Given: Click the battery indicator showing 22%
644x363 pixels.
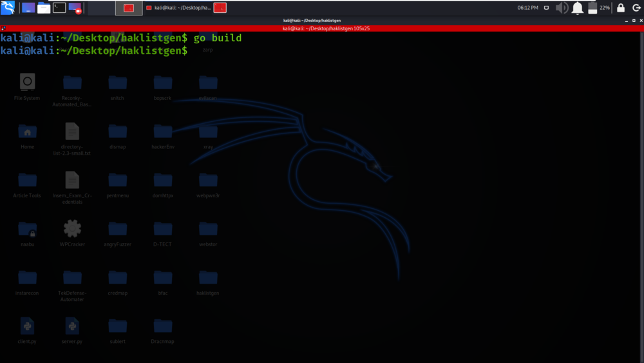Looking at the screenshot, I should (599, 8).
